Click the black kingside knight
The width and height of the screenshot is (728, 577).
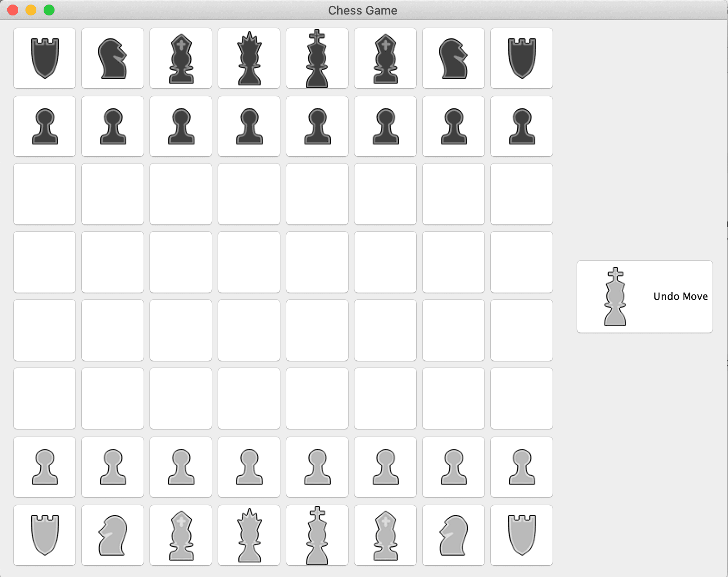point(453,58)
